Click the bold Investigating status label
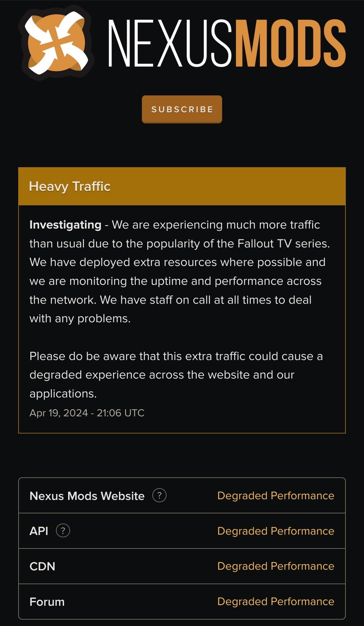 [65, 225]
